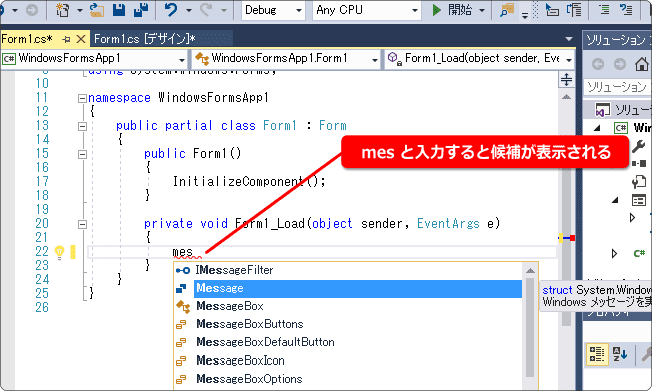The width and height of the screenshot is (652, 391).
Task: Click Solution Explorer back navigation icon
Action: pos(598,64)
